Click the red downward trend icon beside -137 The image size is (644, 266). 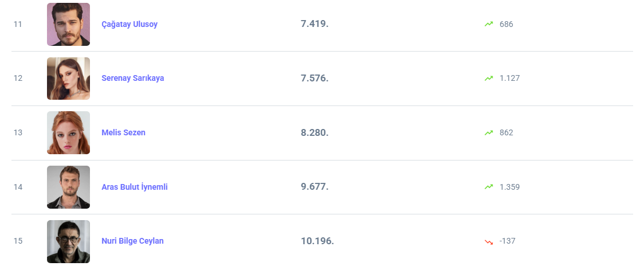[488, 241]
